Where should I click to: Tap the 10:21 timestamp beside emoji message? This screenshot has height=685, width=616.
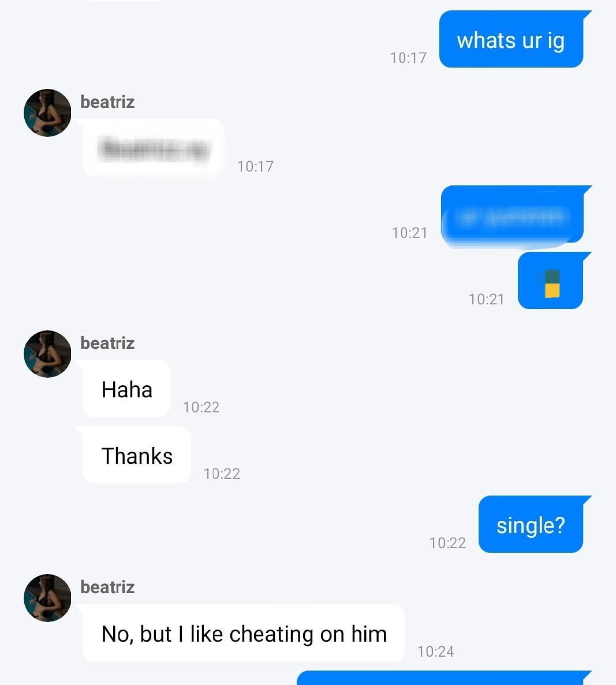click(x=486, y=299)
